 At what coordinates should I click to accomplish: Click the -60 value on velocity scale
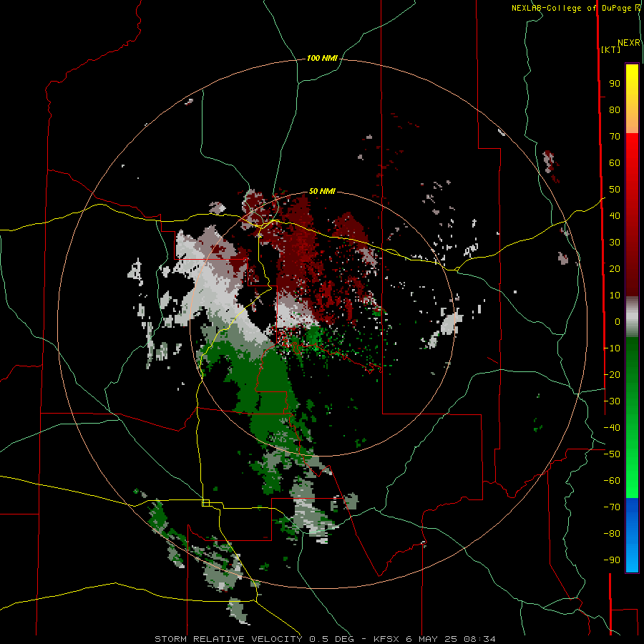point(612,481)
